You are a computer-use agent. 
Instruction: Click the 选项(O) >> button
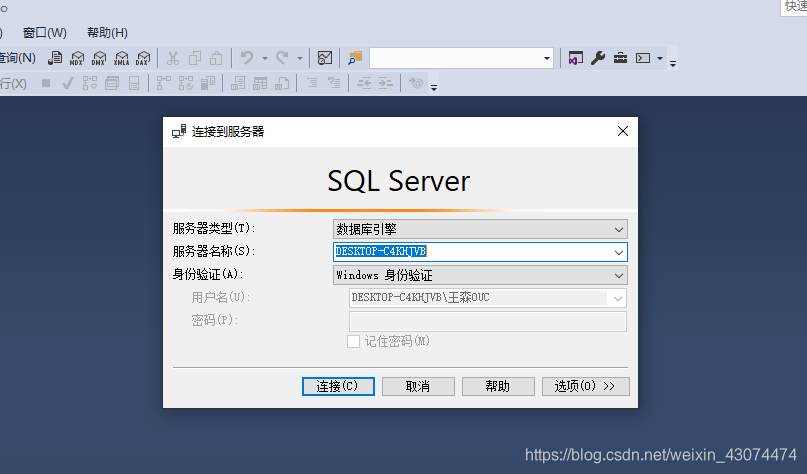(586, 387)
